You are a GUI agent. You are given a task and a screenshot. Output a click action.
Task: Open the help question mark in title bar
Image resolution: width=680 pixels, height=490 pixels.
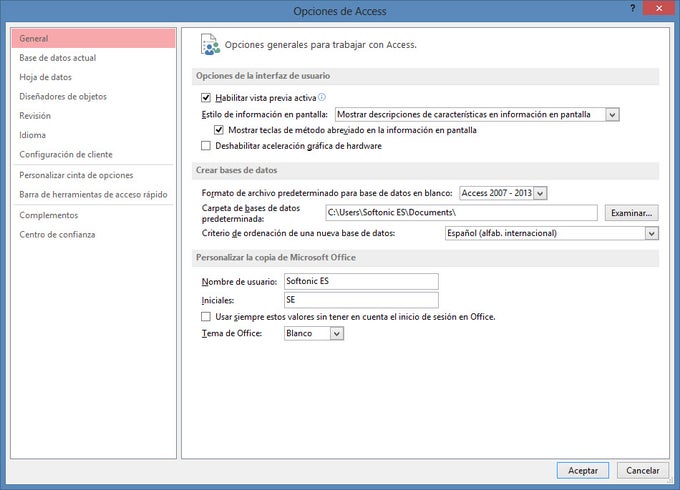coord(633,8)
